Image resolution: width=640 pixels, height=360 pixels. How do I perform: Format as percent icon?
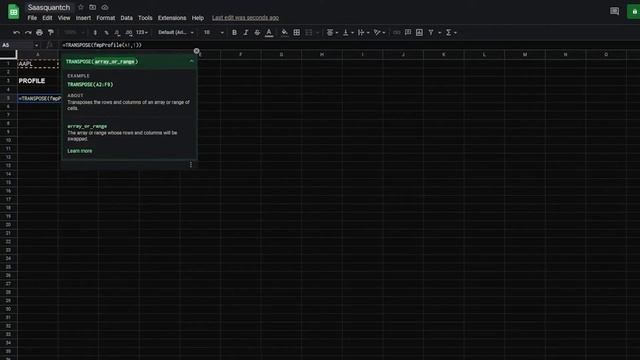(107, 32)
